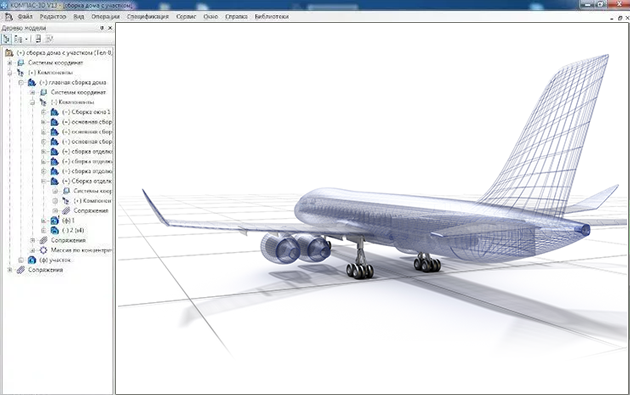Viewport: 630px width, 395px height.
Task: Select the (-) основная сбор row
Action: (x=87, y=142)
